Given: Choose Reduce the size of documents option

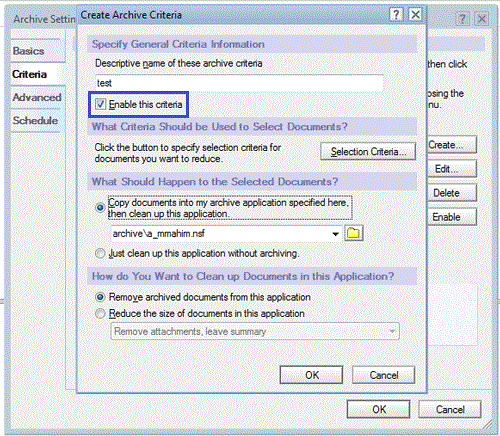Looking at the screenshot, I should [x=100, y=314].
